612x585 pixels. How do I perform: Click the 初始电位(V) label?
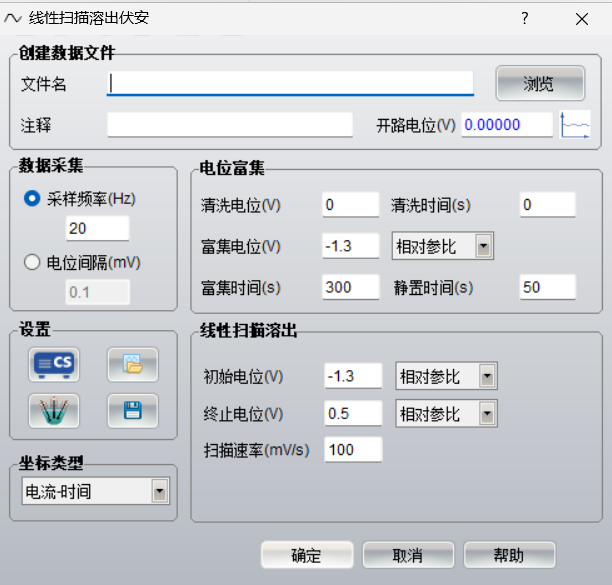(x=243, y=377)
